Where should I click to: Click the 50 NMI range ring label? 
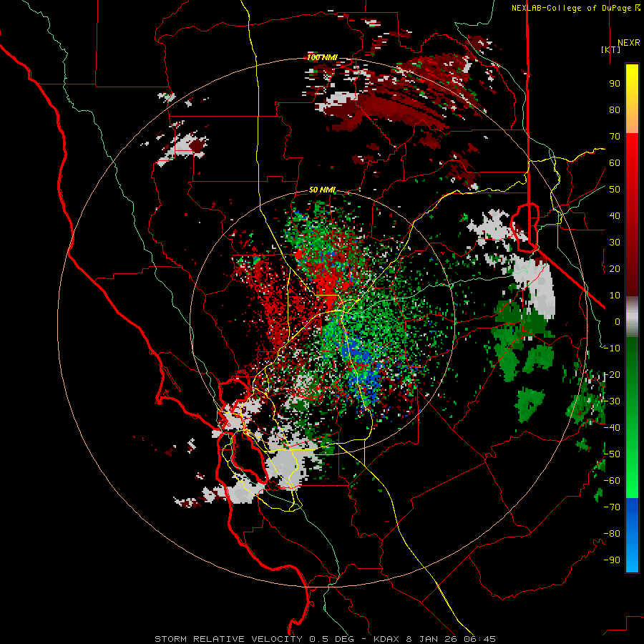point(322,190)
